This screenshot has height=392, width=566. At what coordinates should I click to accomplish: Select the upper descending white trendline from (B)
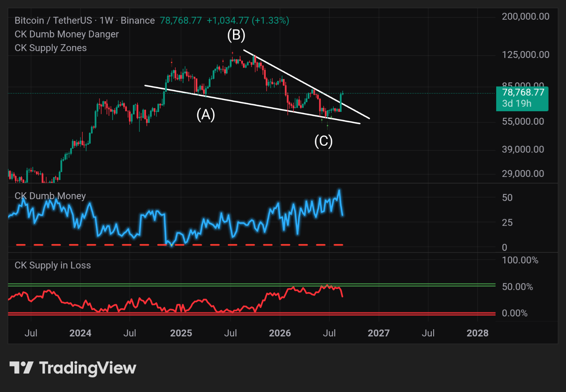coord(306,84)
